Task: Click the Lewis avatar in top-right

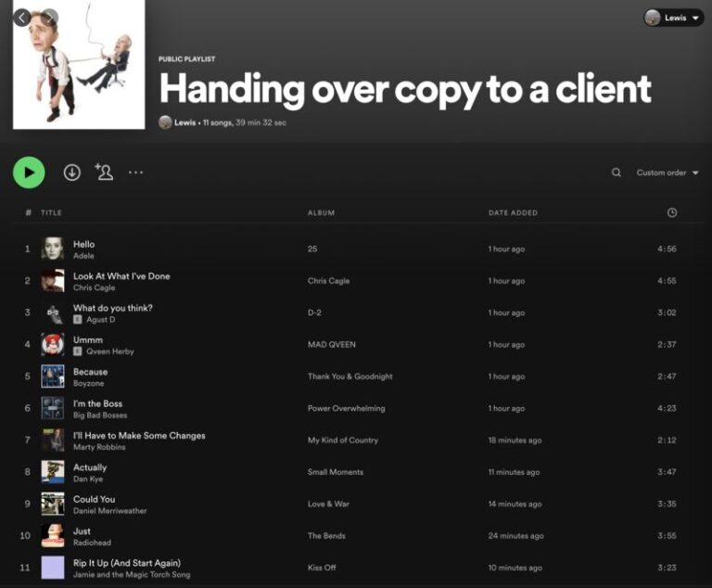Action: [x=652, y=18]
